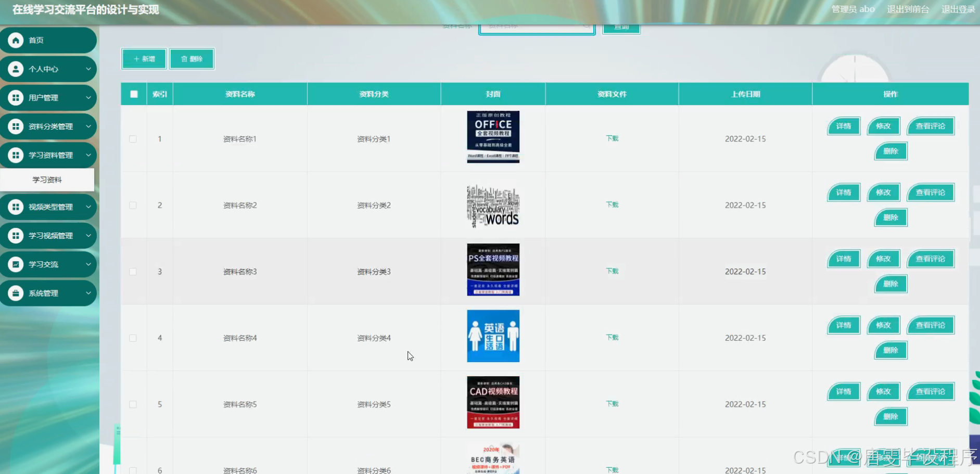Check the row 1 checkbox for 资料名称1
Image resolution: width=980 pixels, height=474 pixels.
(x=133, y=139)
